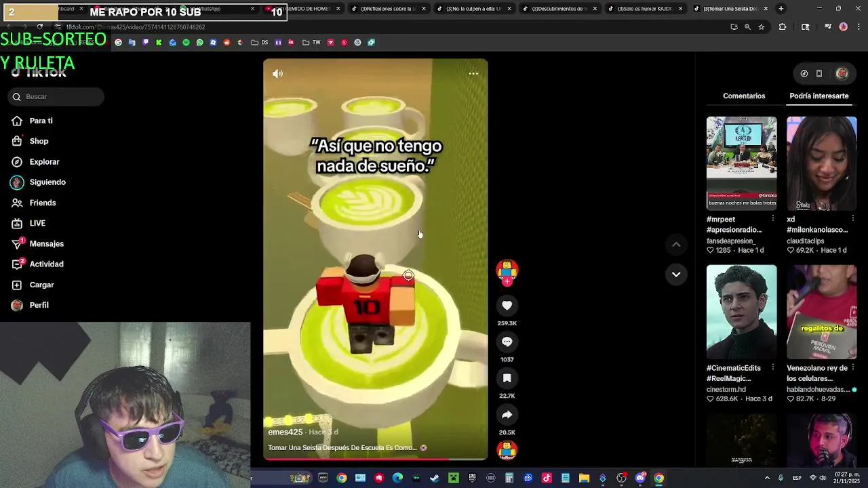This screenshot has height=488, width=868.
Task: Focus the Buscar search field
Action: point(56,97)
